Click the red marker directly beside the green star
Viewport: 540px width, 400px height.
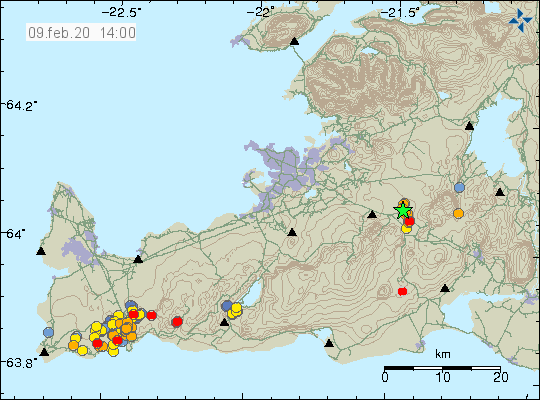click(x=409, y=221)
